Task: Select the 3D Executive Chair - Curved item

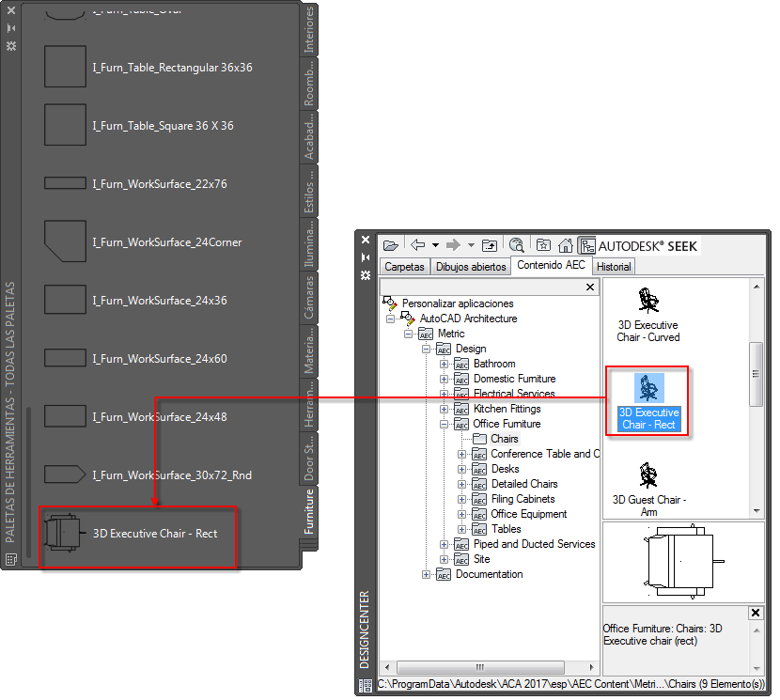Action: (x=648, y=315)
